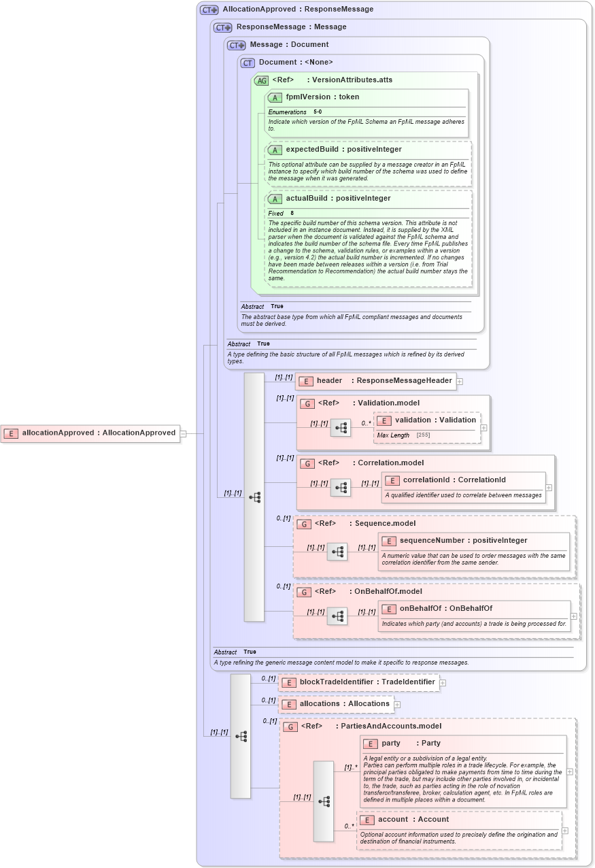Select the 'Fixed 8' value text
This screenshot has width=595, height=868.
point(281,214)
